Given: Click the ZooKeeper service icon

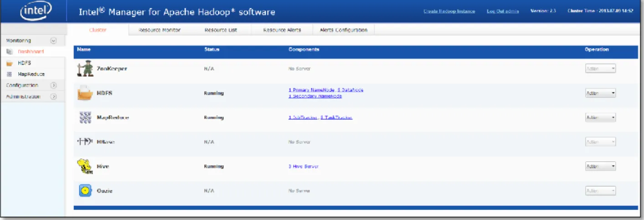Looking at the screenshot, I should point(85,69).
